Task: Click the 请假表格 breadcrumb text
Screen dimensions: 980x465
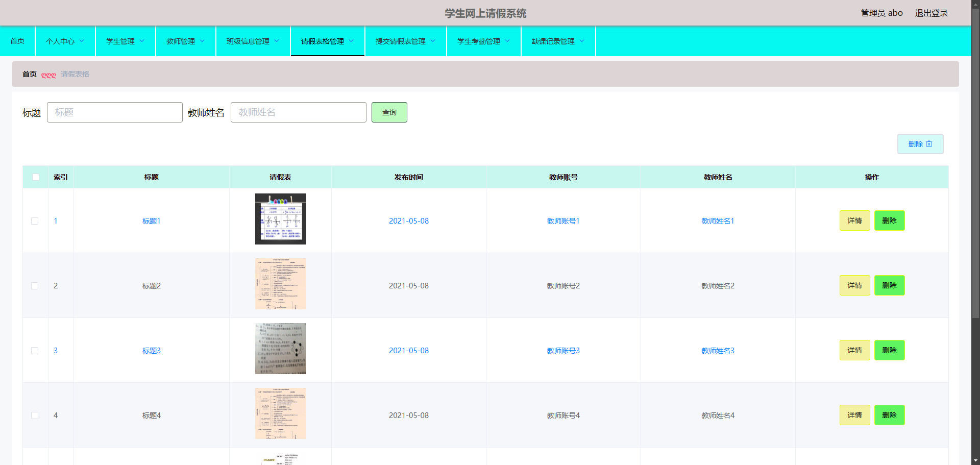Action: pyautogui.click(x=75, y=74)
